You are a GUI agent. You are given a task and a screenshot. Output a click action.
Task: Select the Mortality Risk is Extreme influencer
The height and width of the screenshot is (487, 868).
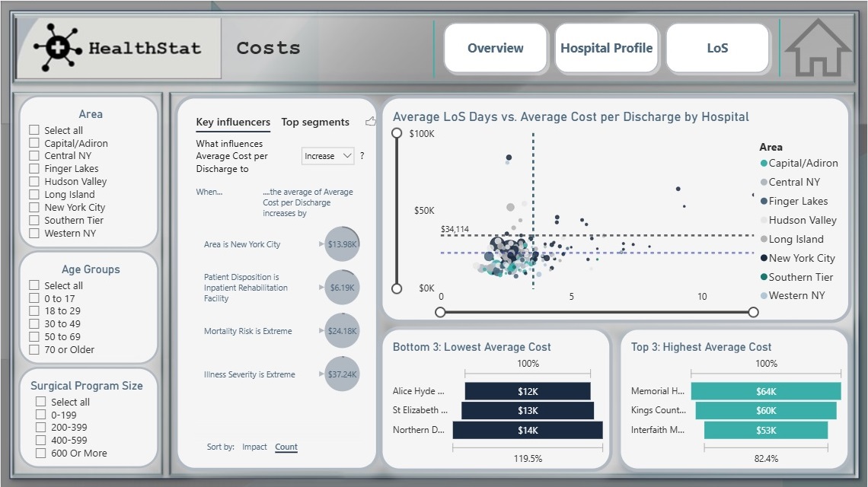point(247,331)
